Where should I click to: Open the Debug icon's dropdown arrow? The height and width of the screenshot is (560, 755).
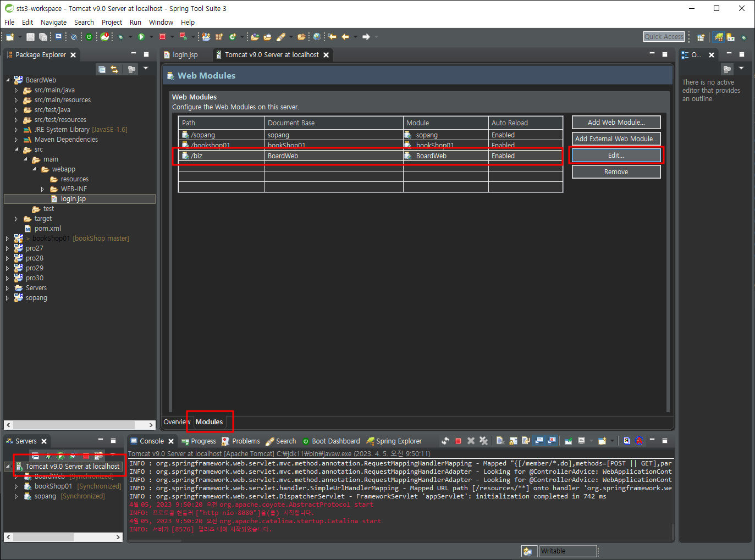click(x=130, y=37)
